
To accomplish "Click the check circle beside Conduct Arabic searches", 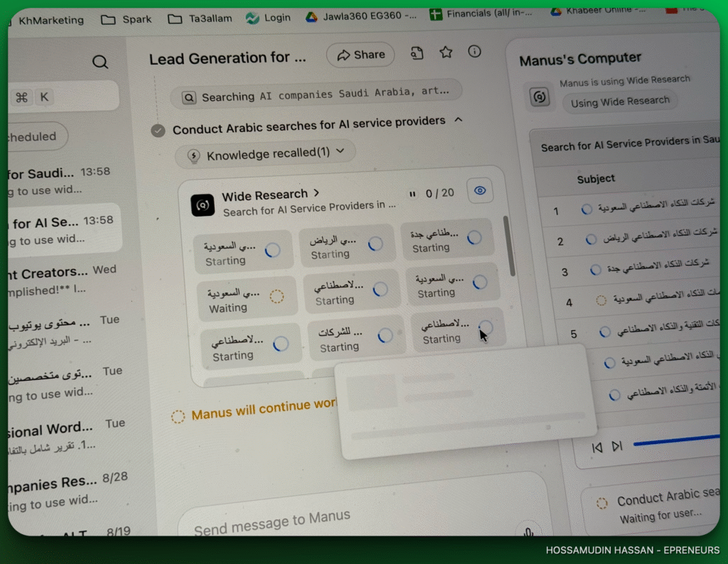I will click(159, 131).
